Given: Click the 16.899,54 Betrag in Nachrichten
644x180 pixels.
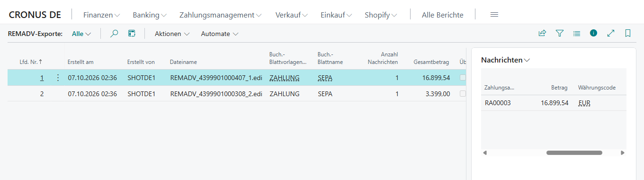Looking at the screenshot, I should (555, 103).
